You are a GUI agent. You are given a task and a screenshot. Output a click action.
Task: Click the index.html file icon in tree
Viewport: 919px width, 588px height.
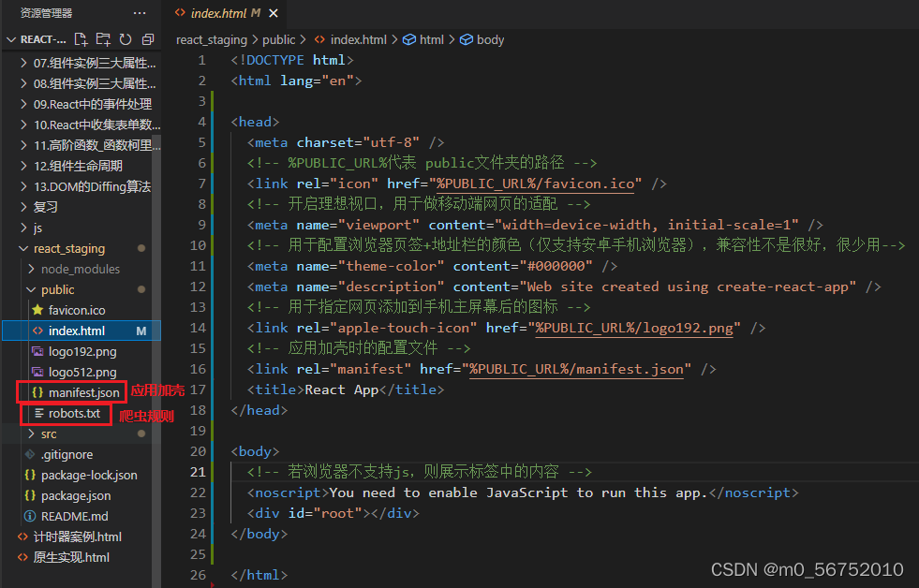[38, 331]
